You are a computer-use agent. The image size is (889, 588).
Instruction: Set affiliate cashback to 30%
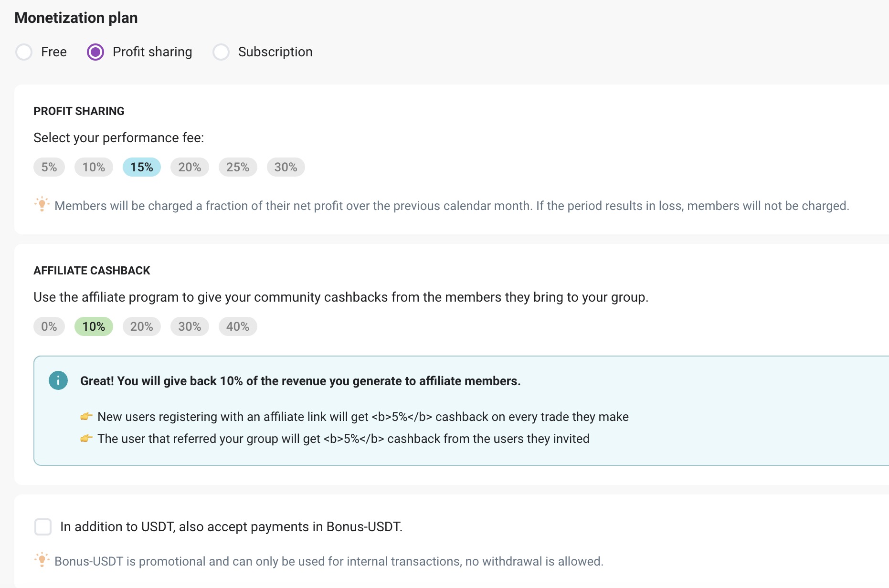pos(190,326)
